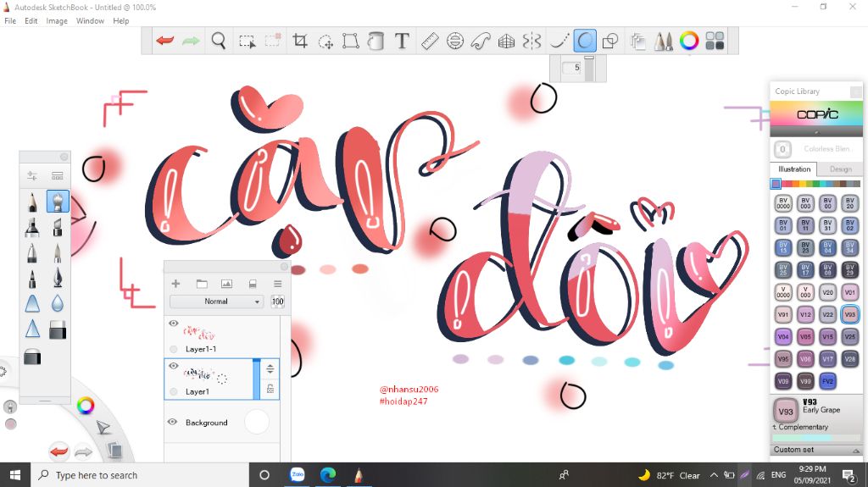Open the Color Editor wheel in toolbar
The height and width of the screenshot is (487, 868).
689,41
